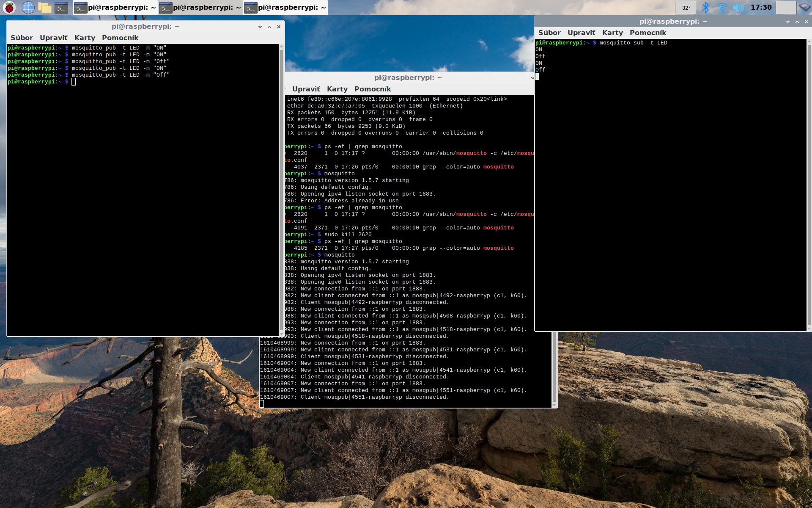
Task: Open Karty menu in right terminal
Action: (612, 33)
